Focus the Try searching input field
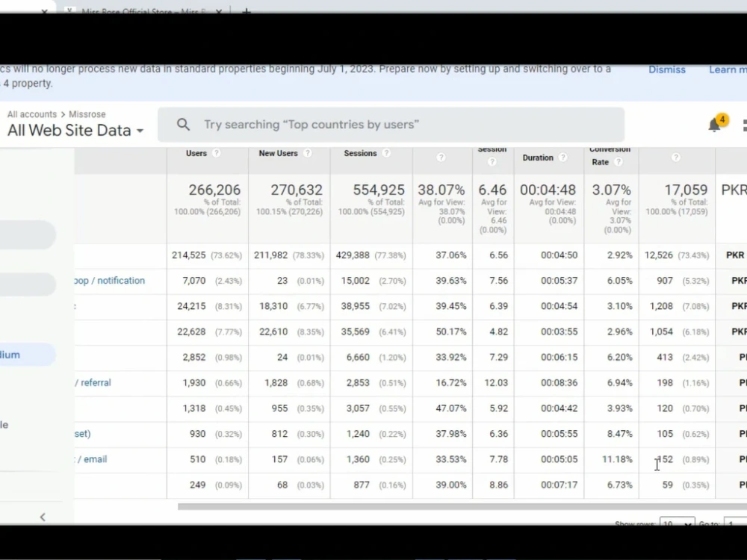 pos(391,124)
